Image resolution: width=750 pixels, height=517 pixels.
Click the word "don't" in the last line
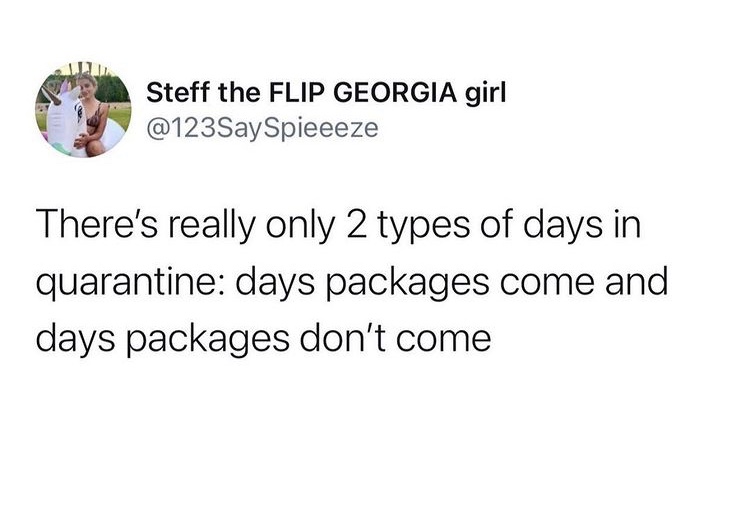[340, 339]
